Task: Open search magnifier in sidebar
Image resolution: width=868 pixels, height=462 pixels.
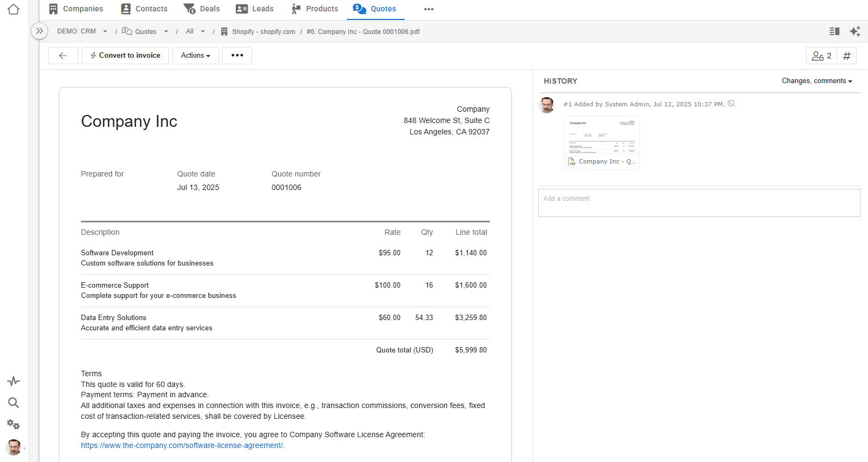Action: click(13, 403)
